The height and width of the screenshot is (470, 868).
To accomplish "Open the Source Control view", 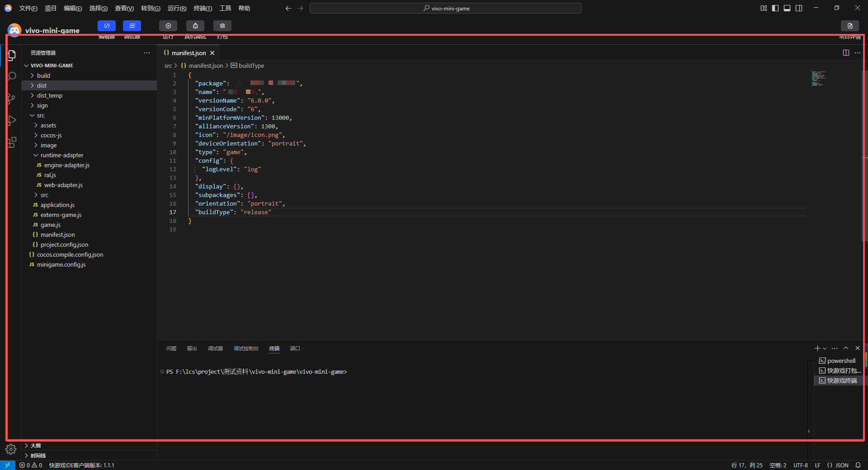I will [12, 99].
